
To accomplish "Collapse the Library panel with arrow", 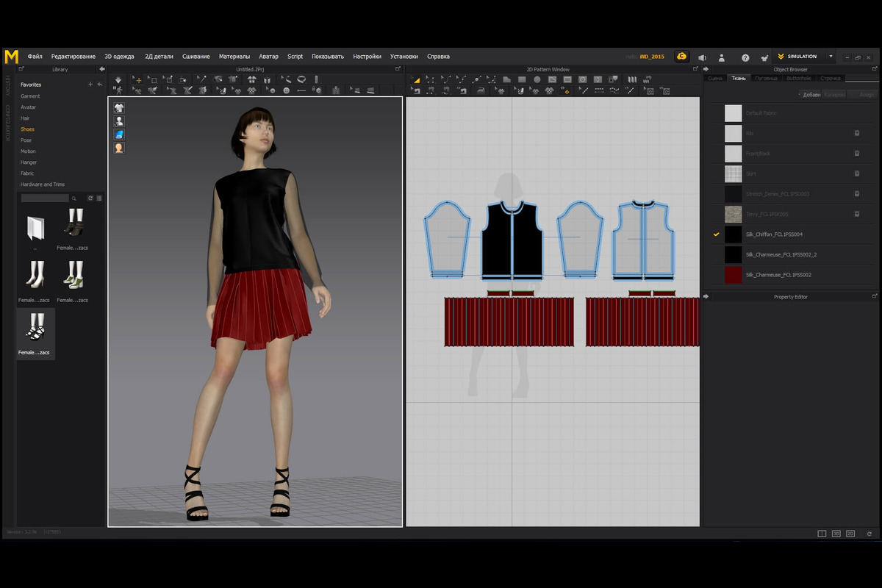I will pos(101,69).
